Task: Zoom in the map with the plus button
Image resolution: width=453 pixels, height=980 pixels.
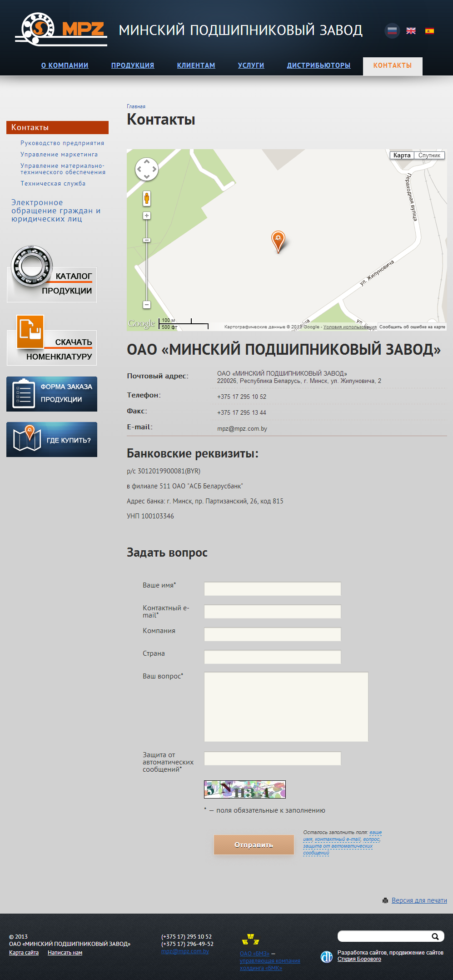Action: (x=147, y=216)
